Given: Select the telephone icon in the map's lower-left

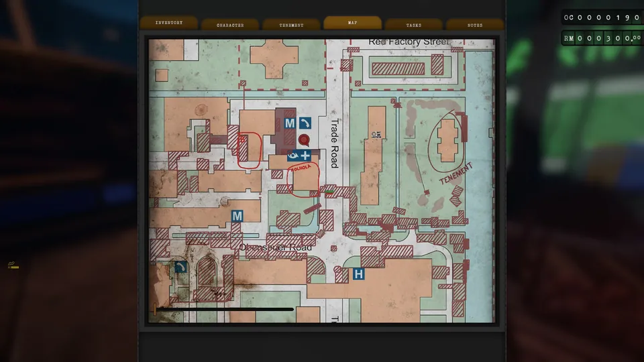Looking at the screenshot, I should pyautogui.click(x=180, y=267).
